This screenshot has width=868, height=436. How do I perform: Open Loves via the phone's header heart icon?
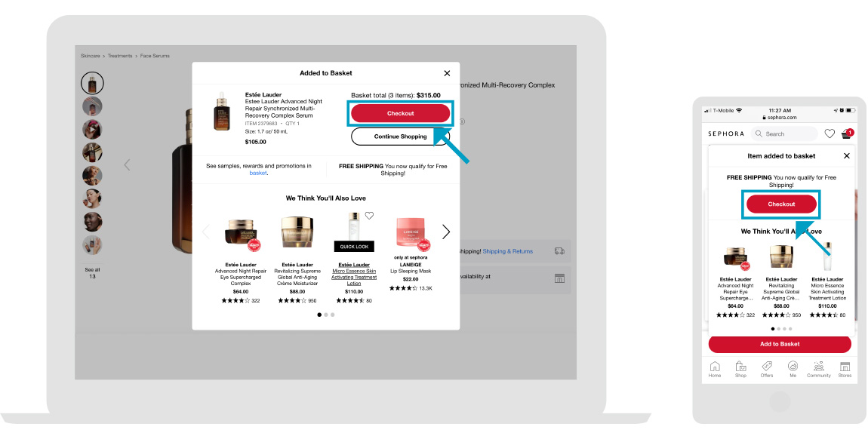(830, 134)
